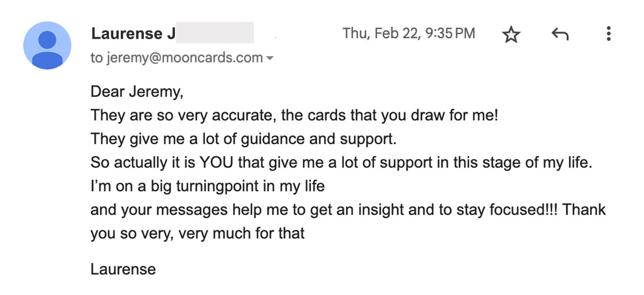Viewport: 644px width, 295px height.
Task: Click the sender's blue profile avatar
Action: 47,45
